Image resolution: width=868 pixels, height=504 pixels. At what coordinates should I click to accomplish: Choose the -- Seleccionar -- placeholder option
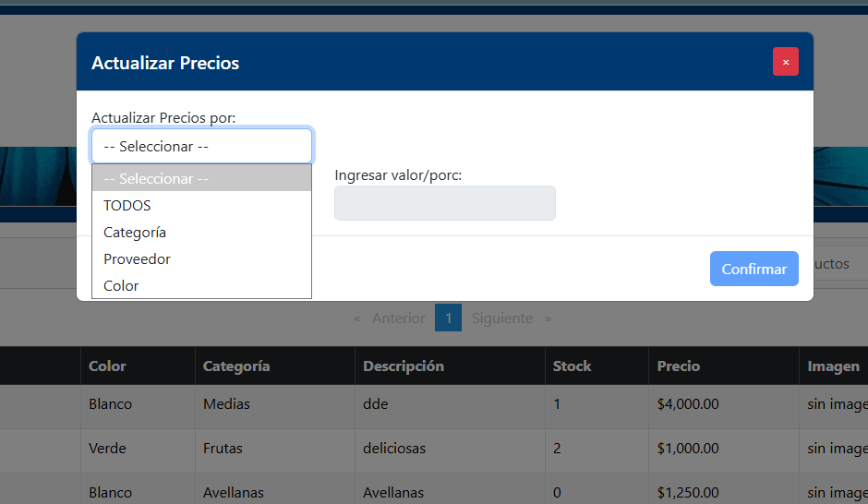tap(201, 179)
